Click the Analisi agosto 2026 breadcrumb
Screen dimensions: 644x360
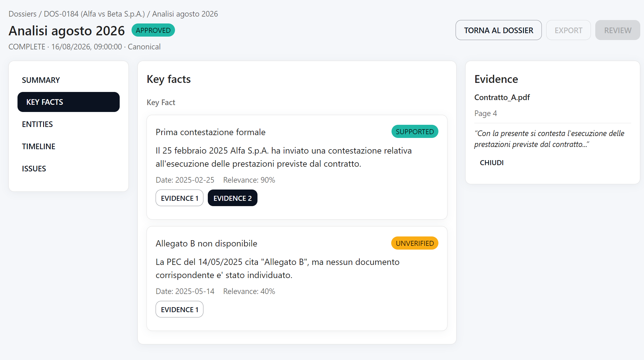point(185,14)
